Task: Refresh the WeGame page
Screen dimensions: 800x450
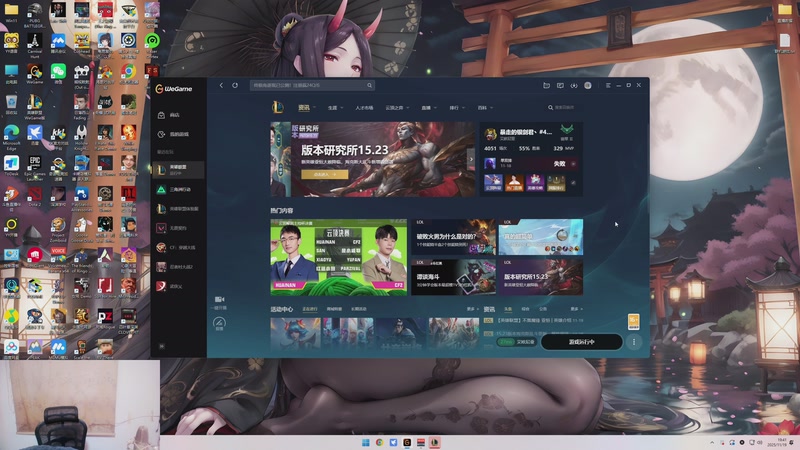Action: pyautogui.click(x=235, y=85)
